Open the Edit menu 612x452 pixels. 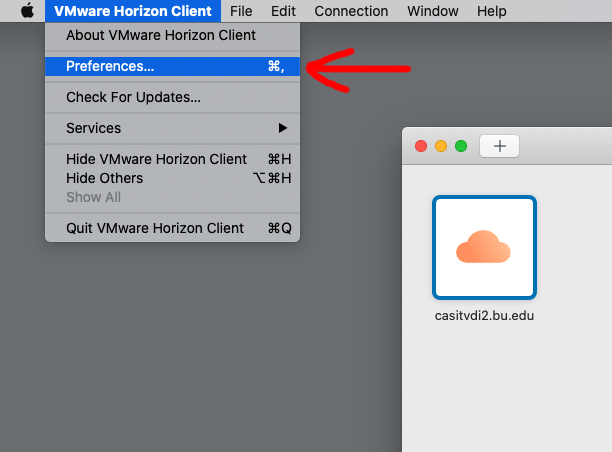point(283,11)
